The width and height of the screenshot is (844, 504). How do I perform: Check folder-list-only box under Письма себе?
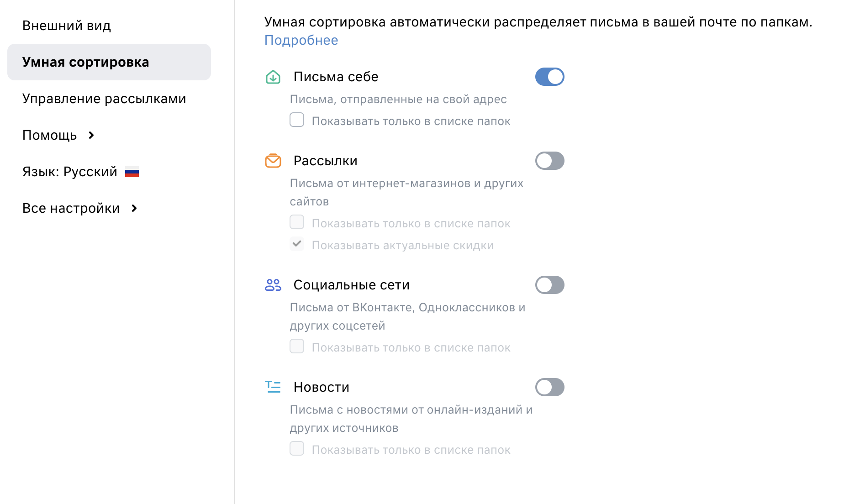(x=297, y=120)
